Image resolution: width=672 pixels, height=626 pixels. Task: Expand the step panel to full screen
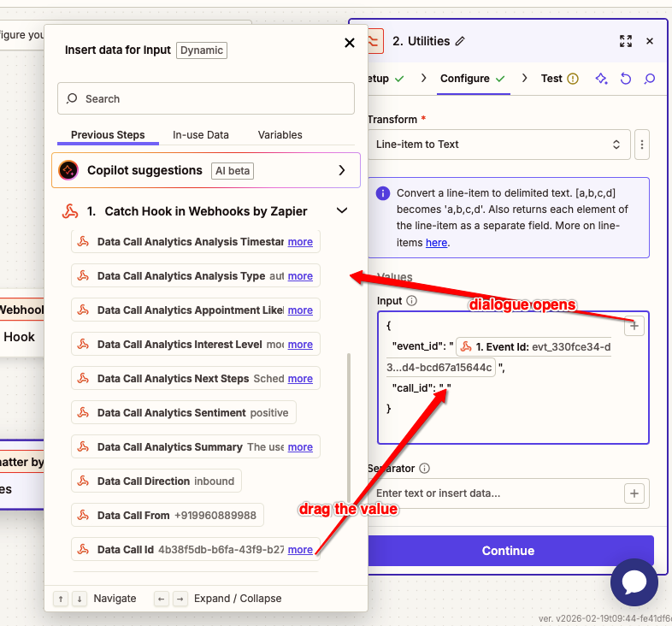[x=625, y=41]
